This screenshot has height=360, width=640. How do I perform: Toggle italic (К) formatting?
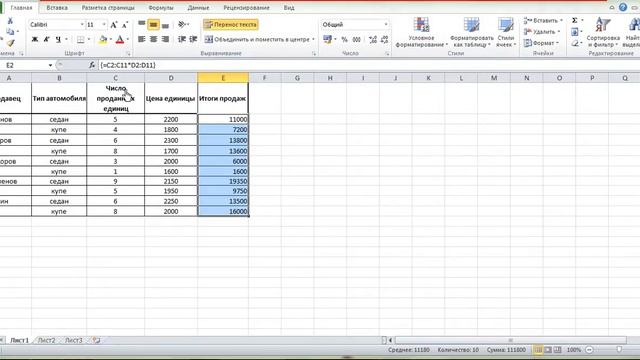coord(47,40)
